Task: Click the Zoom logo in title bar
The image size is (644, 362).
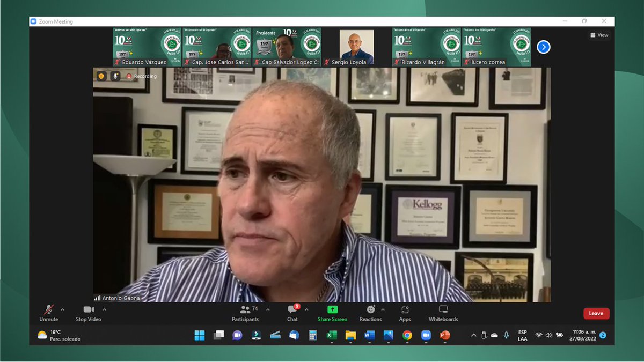Action: tap(33, 21)
